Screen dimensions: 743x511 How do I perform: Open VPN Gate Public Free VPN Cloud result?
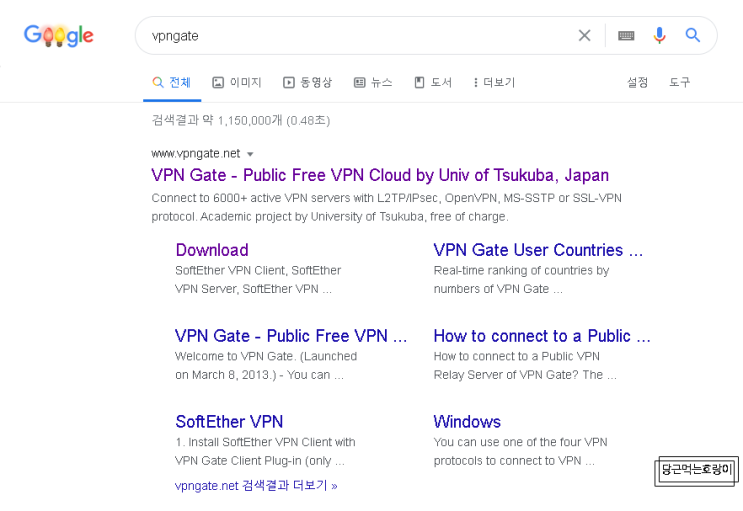380,175
